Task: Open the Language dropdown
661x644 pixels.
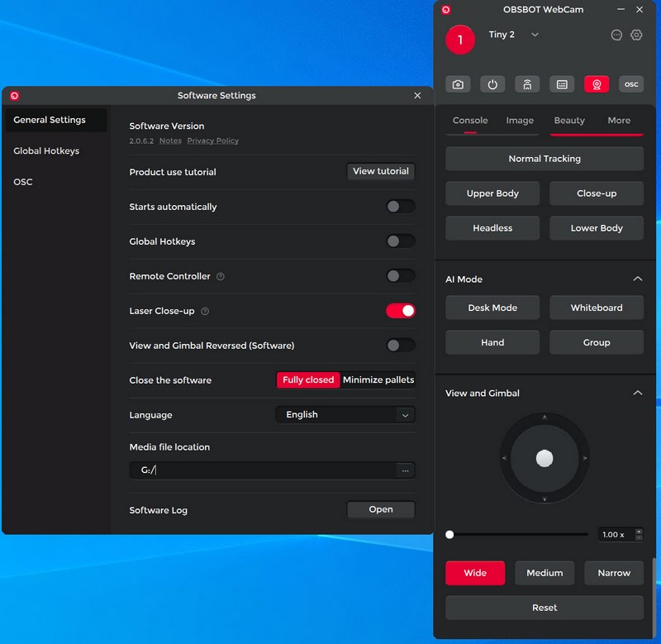Action: pyautogui.click(x=345, y=415)
